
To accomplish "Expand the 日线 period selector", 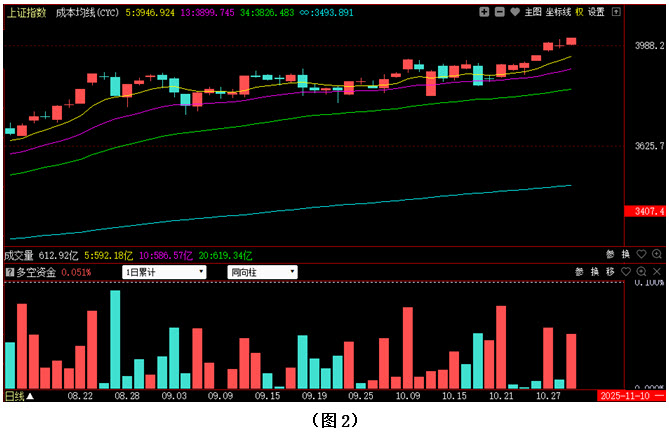I will [x=18, y=396].
